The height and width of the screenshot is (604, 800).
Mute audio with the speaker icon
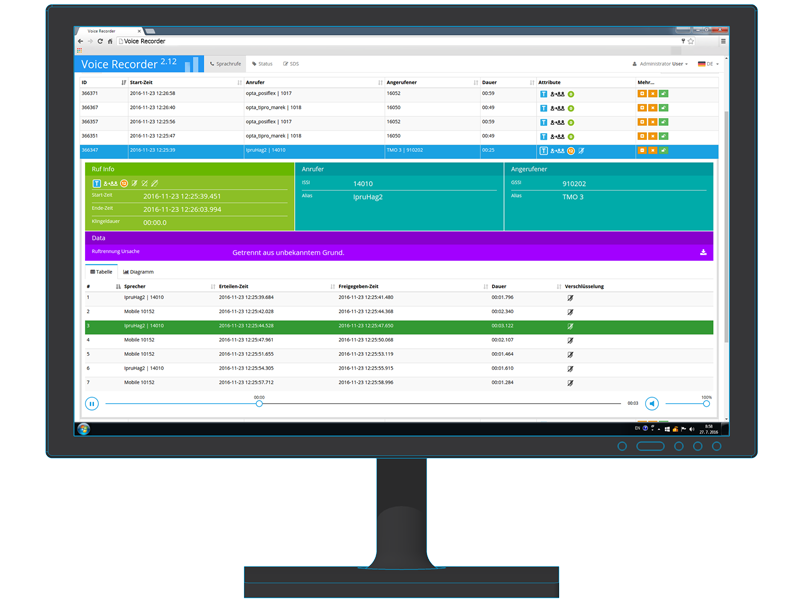(x=651, y=404)
